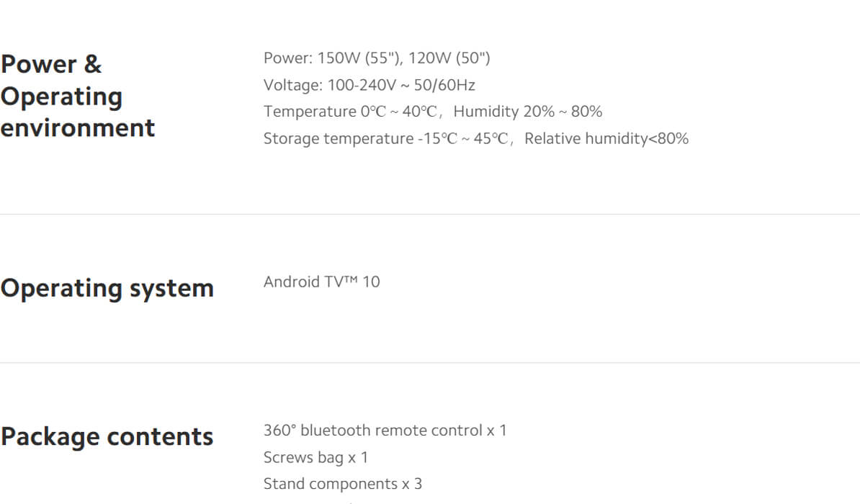Click the "Relative humidity<80%" text
The image size is (860, 504).
[606, 138]
